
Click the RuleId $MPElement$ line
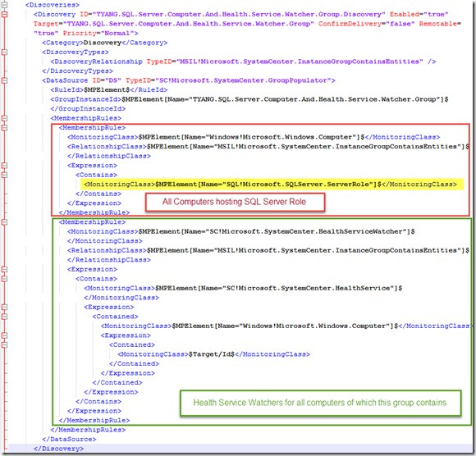point(109,89)
